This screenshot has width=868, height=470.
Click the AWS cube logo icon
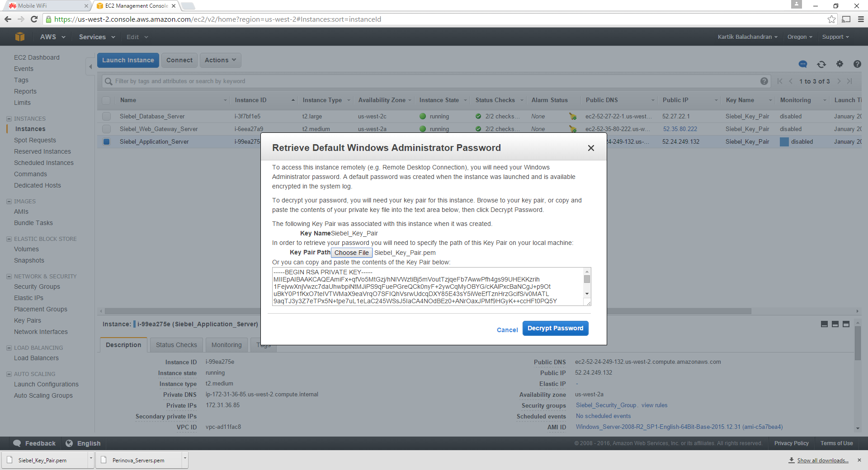click(19, 37)
